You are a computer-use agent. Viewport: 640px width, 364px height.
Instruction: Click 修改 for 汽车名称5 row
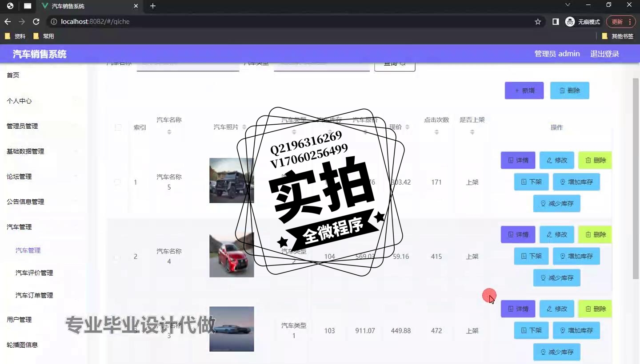click(x=556, y=160)
